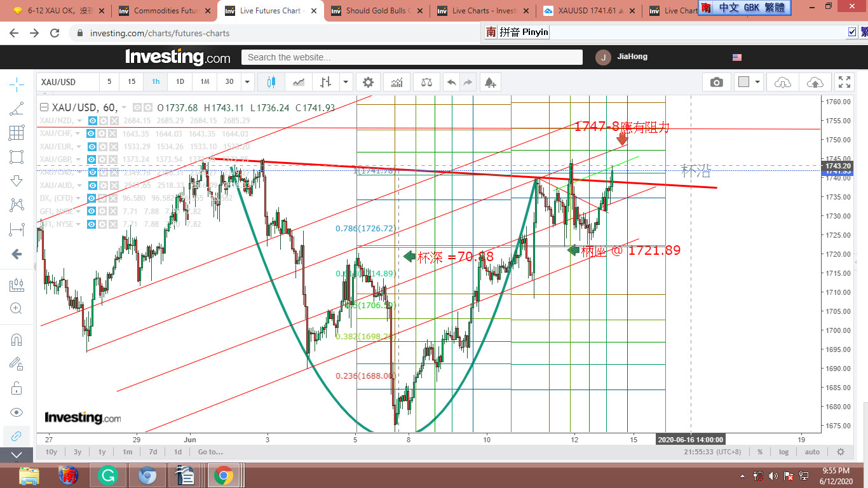The height and width of the screenshot is (488, 868).
Task: Open chart settings gear in toolbar
Action: click(x=368, y=82)
